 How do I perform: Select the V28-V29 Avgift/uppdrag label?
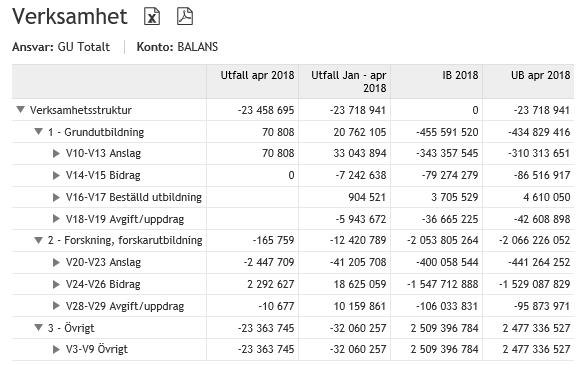coord(125,306)
